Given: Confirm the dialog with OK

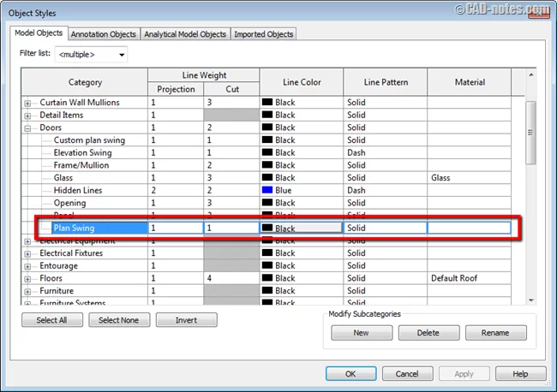Looking at the screenshot, I should pyautogui.click(x=350, y=374).
